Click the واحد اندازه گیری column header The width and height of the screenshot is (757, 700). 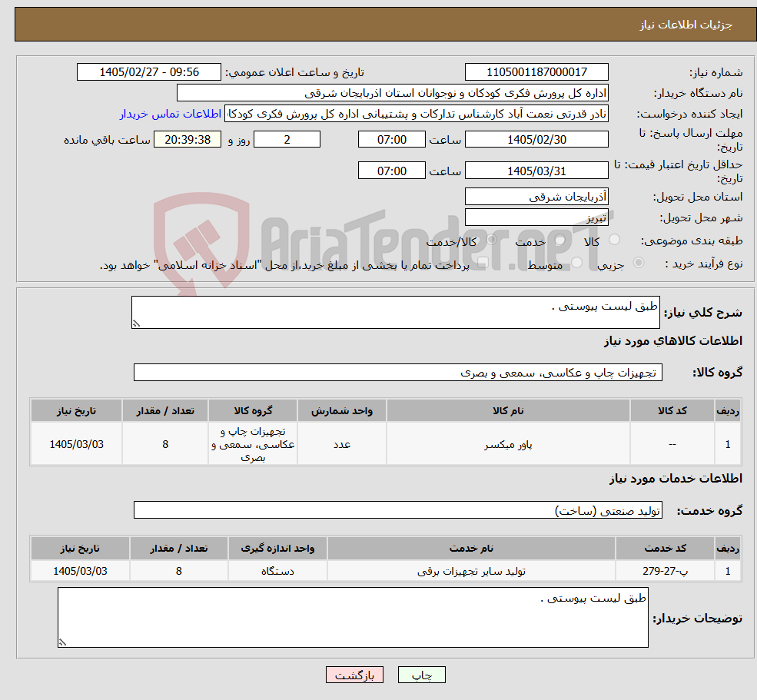pos(277,549)
